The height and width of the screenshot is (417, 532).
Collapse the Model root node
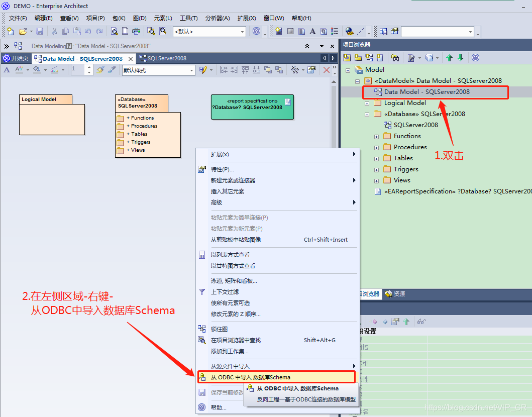pos(348,70)
